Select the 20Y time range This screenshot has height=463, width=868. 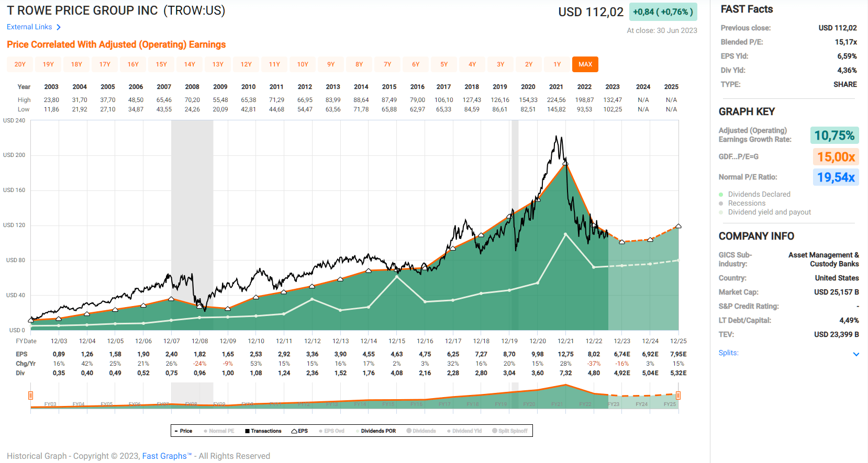20,64
